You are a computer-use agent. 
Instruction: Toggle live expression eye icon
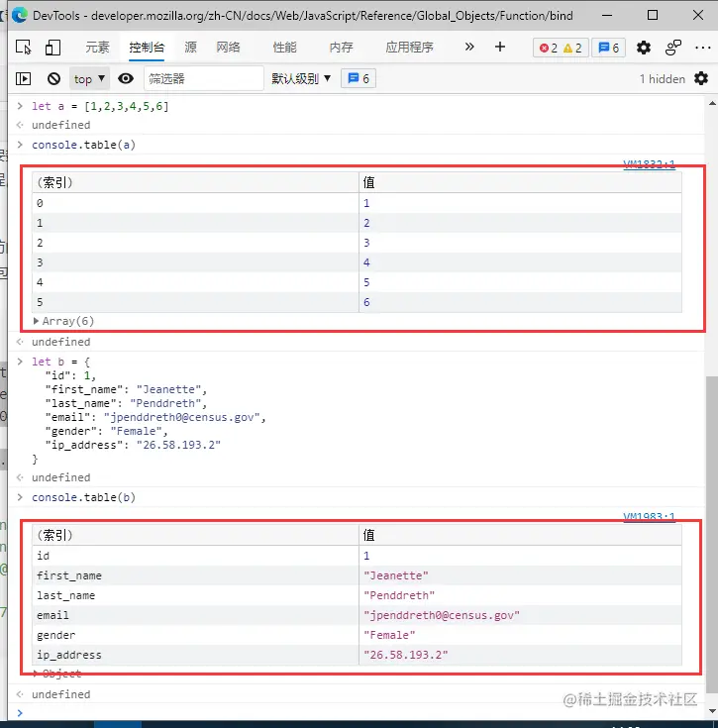point(126,78)
